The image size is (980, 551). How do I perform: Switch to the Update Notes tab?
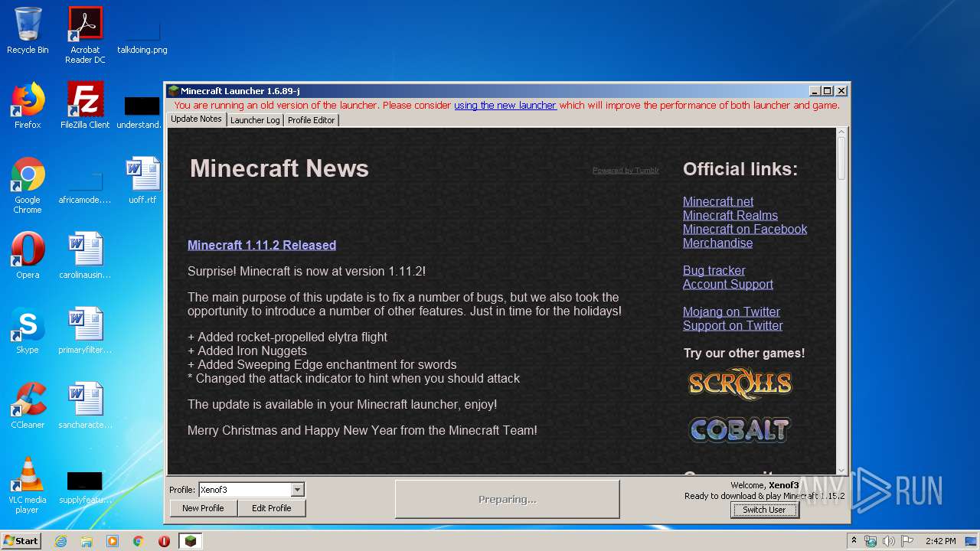click(x=196, y=119)
